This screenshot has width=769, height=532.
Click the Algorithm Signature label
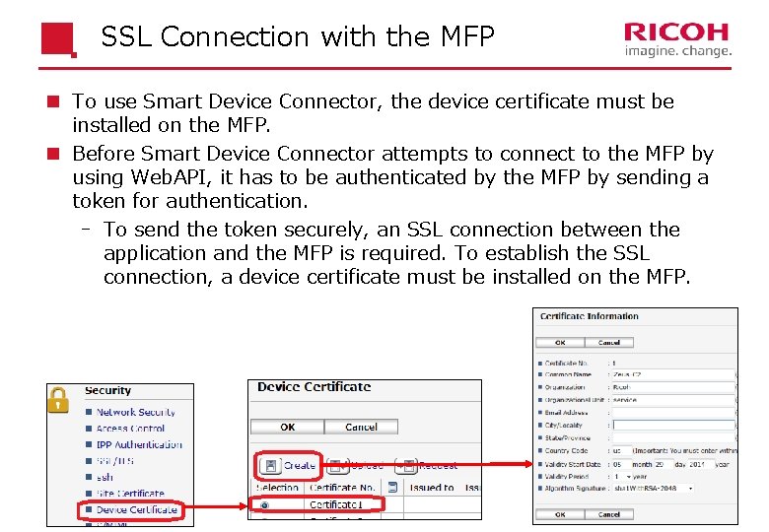[575, 489]
